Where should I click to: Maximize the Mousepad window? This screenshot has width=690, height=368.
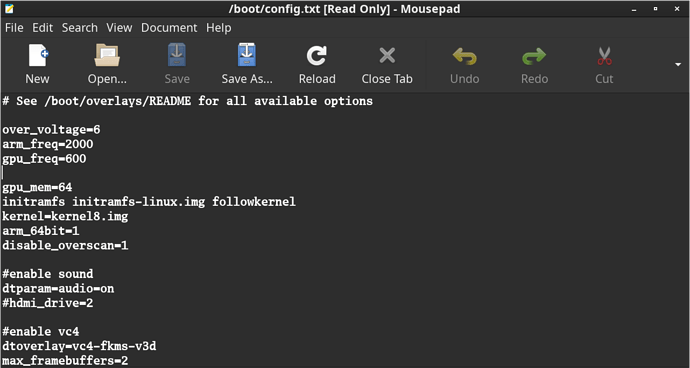click(655, 9)
